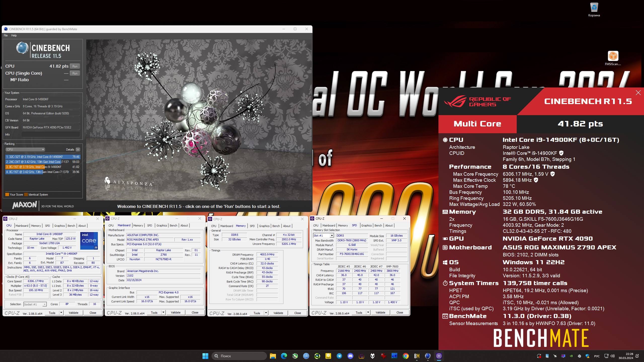Switch to Bench tab in CPU-Z CPU window
The image size is (644, 362).
tap(71, 226)
